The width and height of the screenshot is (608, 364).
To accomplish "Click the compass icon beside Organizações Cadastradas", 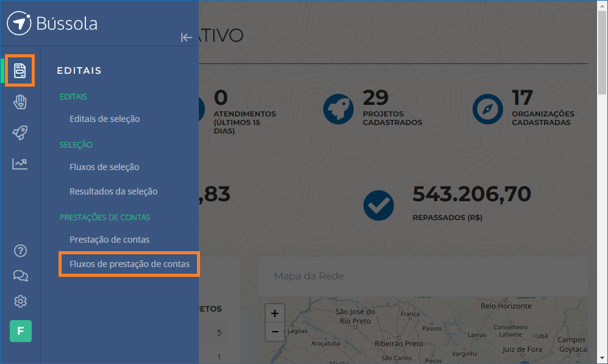I will tap(487, 109).
